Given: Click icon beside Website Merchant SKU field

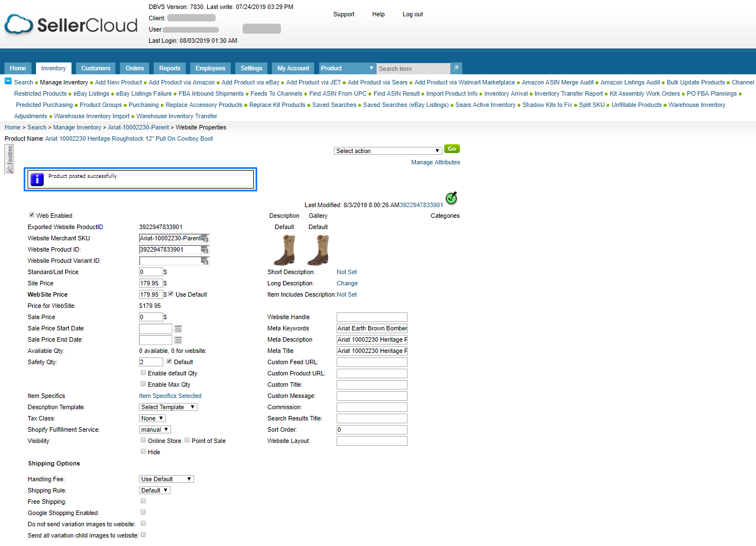Looking at the screenshot, I should click(x=205, y=239).
